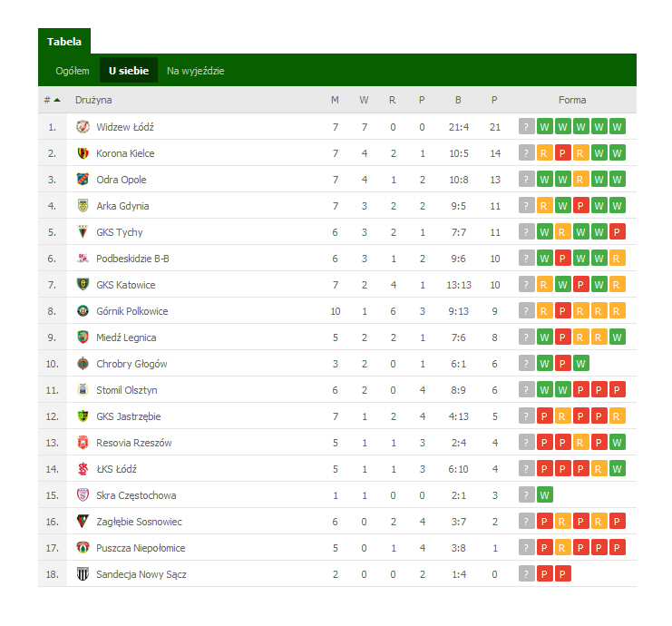This screenshot has width=672, height=626.
Task: Click the ŁKS Łódź team logo
Action: [x=83, y=469]
